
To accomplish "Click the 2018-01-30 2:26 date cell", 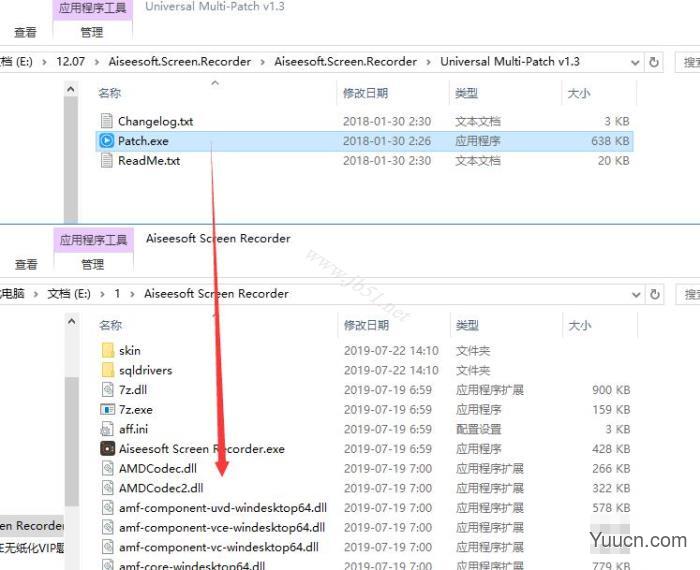I will [x=387, y=141].
